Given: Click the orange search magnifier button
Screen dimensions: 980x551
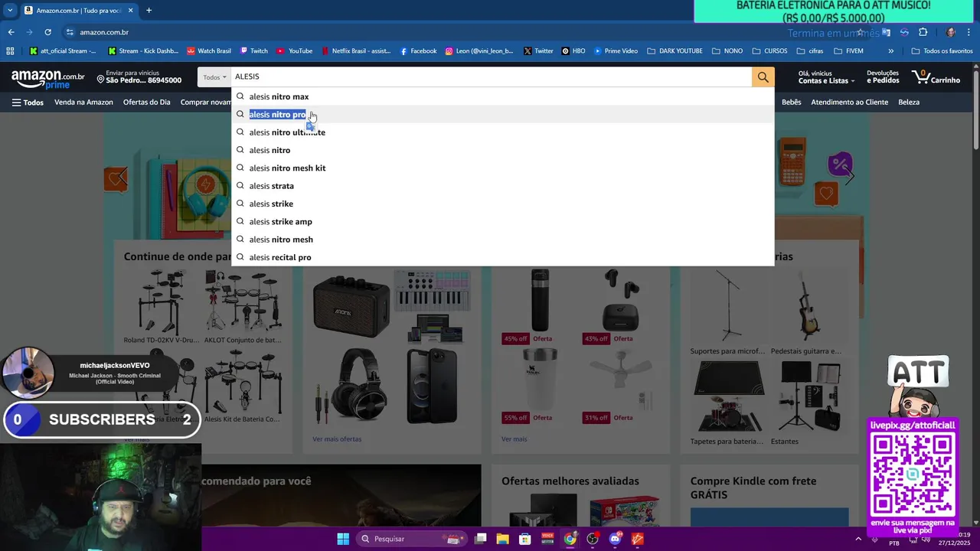Looking at the screenshot, I should tap(763, 77).
